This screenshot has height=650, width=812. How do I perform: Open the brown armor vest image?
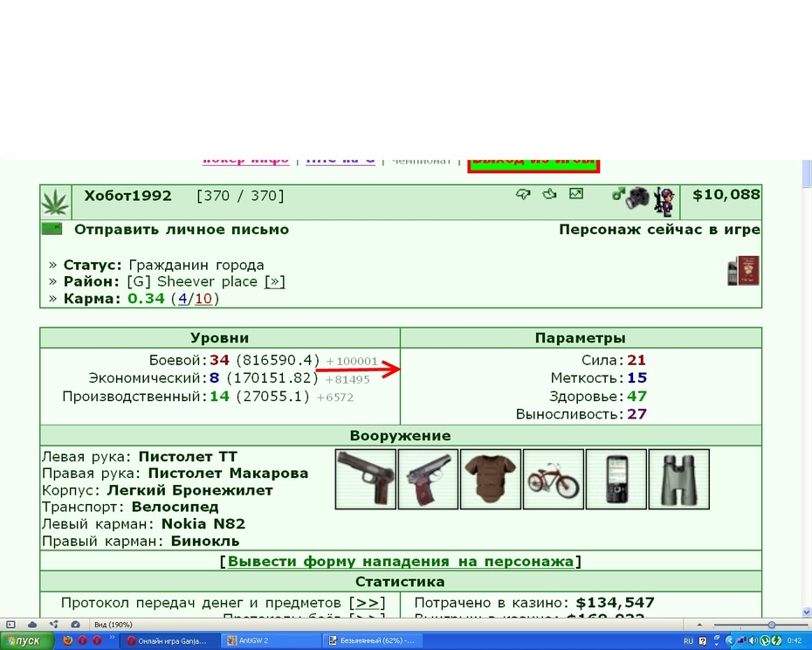491,480
